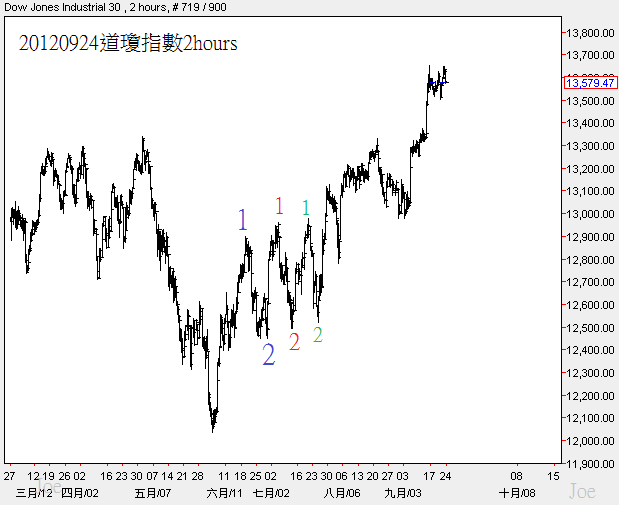The width and height of the screenshot is (619, 505).
Task: Click the 11,900.00 price axis label
Action: tap(590, 464)
